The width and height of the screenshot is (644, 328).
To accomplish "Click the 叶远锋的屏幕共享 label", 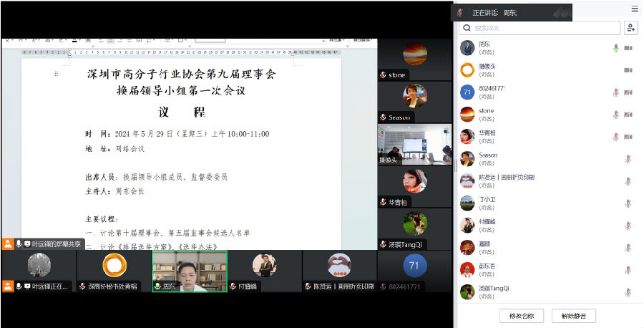I will 57,243.
